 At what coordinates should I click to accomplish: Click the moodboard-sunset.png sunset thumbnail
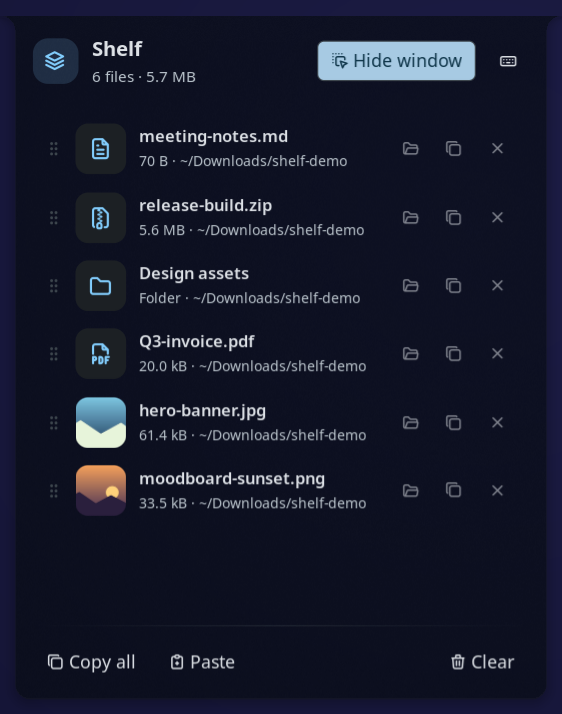point(101,490)
